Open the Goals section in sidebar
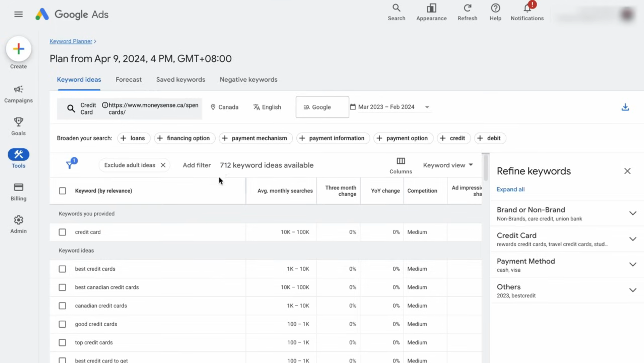Viewport: 644px width, 363px height. point(18,123)
